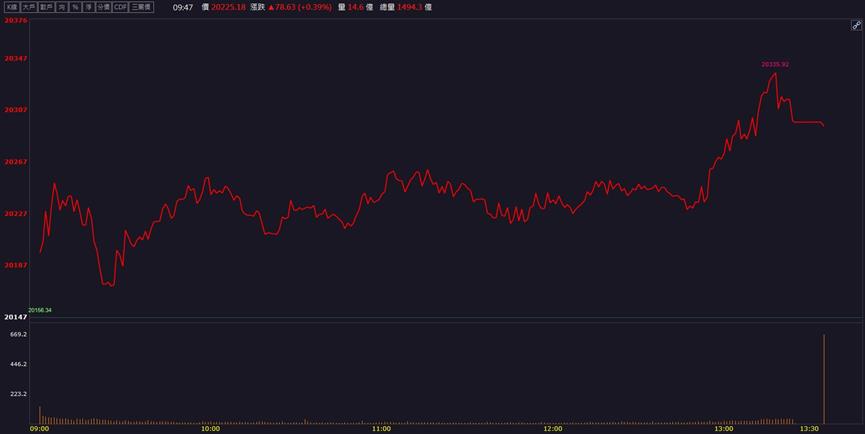865x434 pixels.
Task: Toggle the CDF button
Action: pos(121,7)
